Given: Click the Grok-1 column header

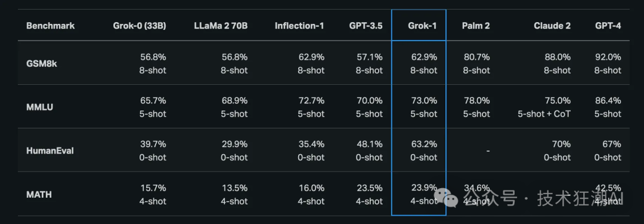Looking at the screenshot, I should [422, 26].
